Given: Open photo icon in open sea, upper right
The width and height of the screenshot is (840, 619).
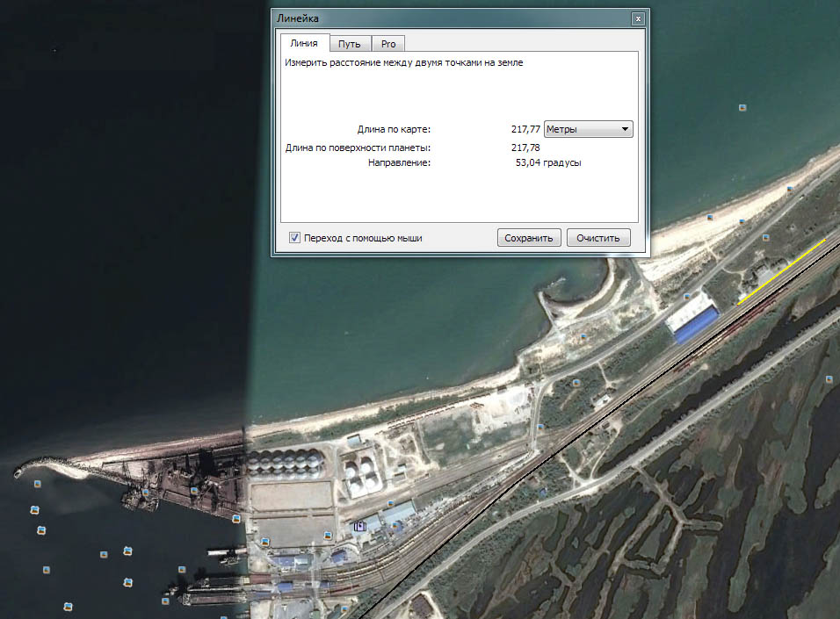Looking at the screenshot, I should coord(742,107).
